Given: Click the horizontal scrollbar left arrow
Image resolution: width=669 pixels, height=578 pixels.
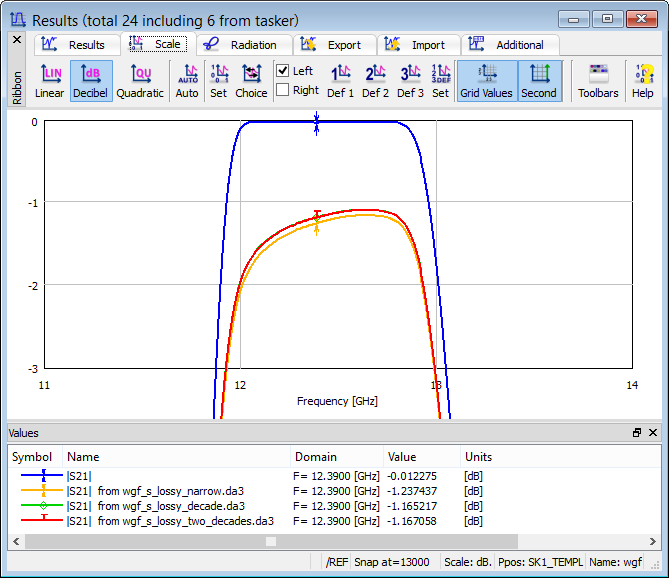Looking at the screenshot, I should [16, 541].
